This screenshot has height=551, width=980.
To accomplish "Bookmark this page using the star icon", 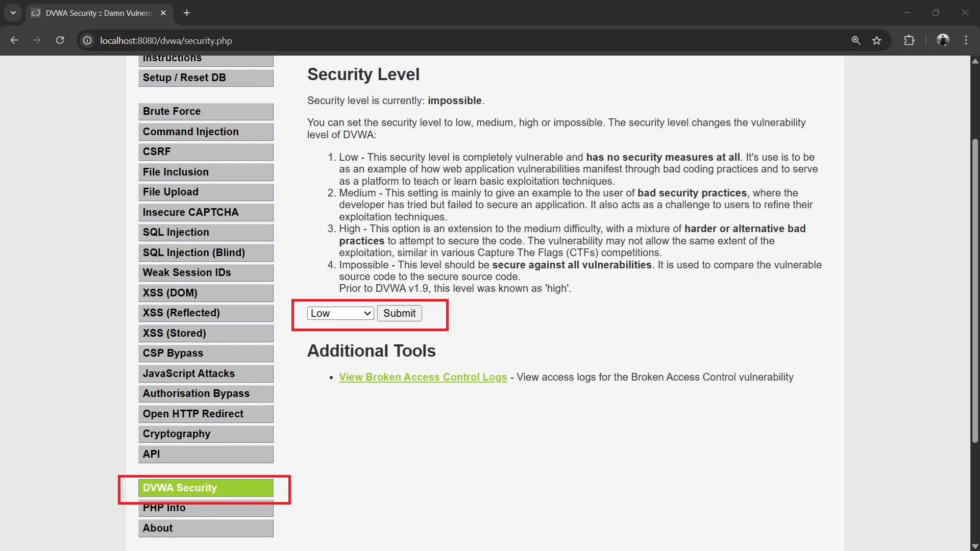I will [x=877, y=40].
